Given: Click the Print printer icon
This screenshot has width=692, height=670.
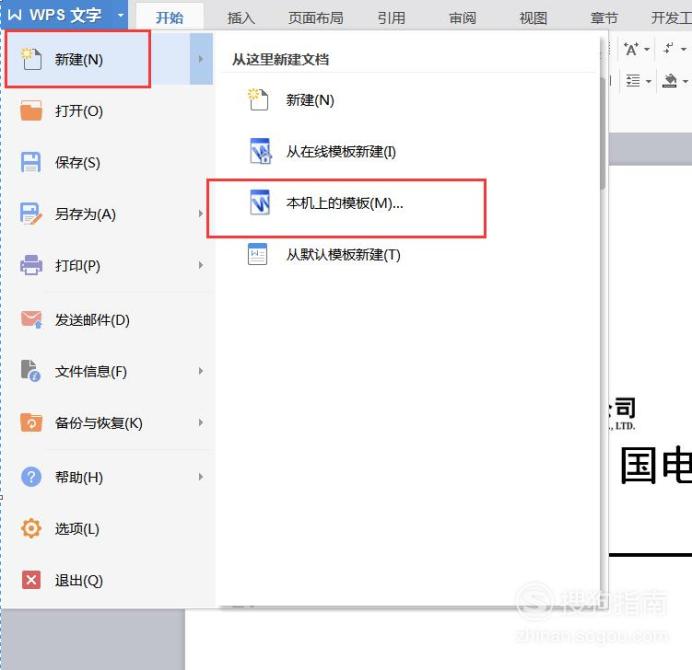Looking at the screenshot, I should click(x=31, y=265).
